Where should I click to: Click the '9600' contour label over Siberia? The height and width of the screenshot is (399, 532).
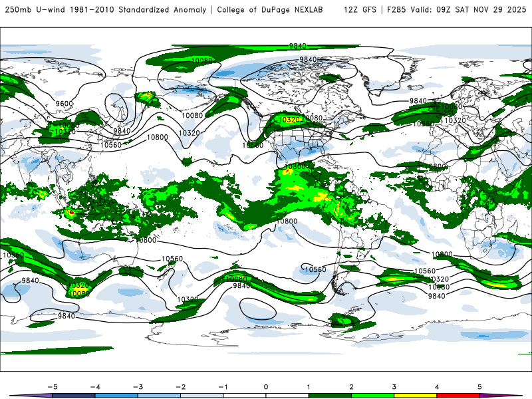point(64,104)
